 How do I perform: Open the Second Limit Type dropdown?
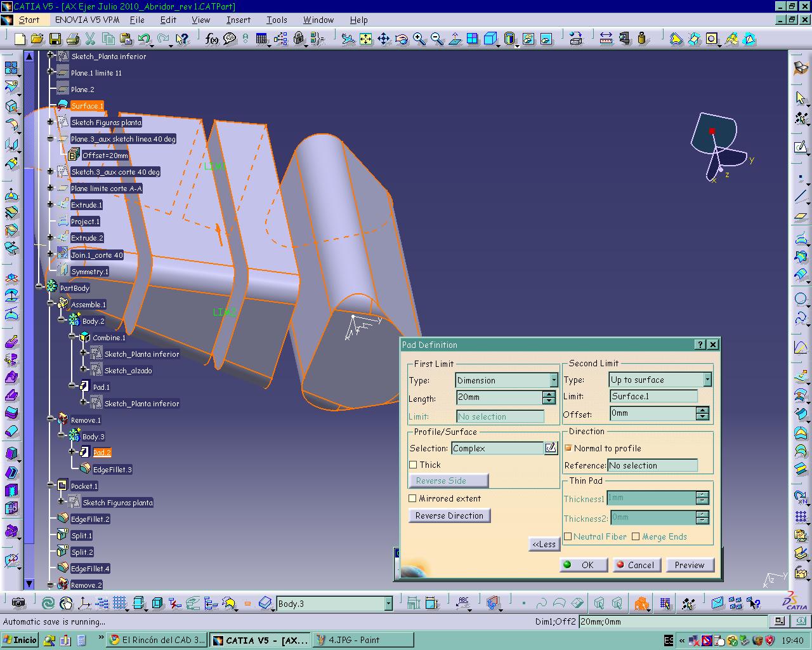coord(707,380)
